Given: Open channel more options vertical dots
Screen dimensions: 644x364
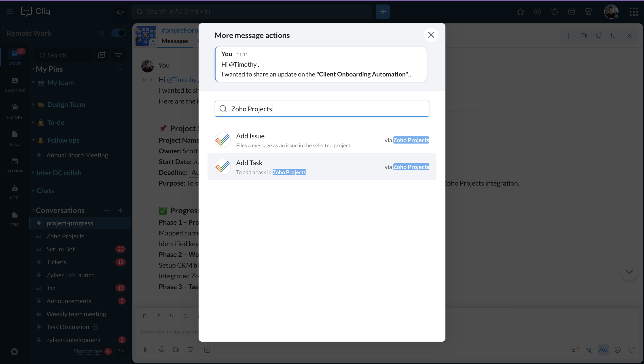Looking at the screenshot, I should click(x=568, y=36).
